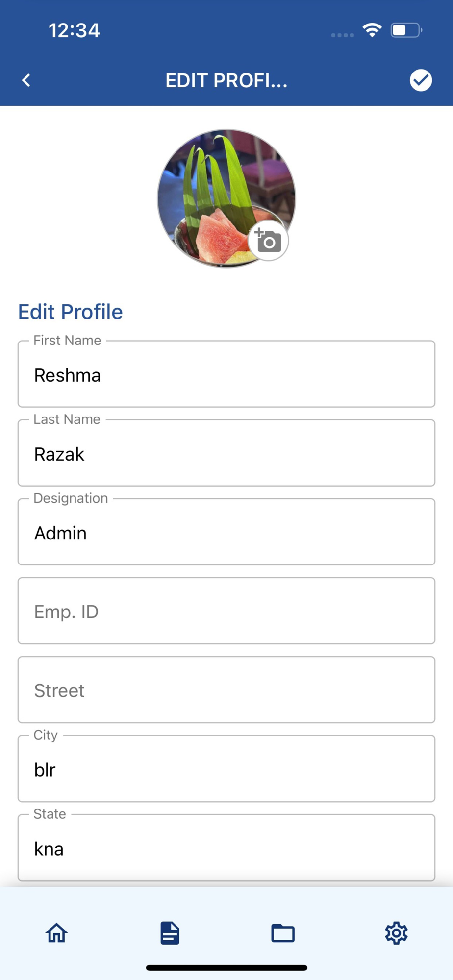Tap the add photo camera icon
Screen dimensions: 453x980
(x=268, y=241)
